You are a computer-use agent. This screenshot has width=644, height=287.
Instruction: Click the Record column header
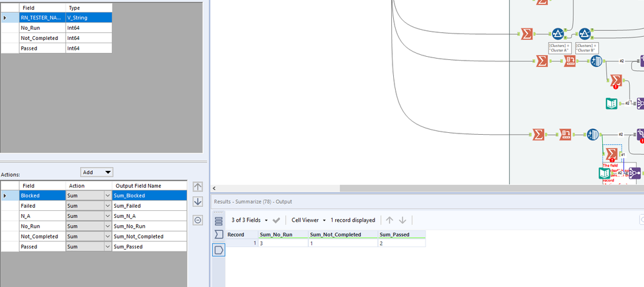click(x=242, y=234)
